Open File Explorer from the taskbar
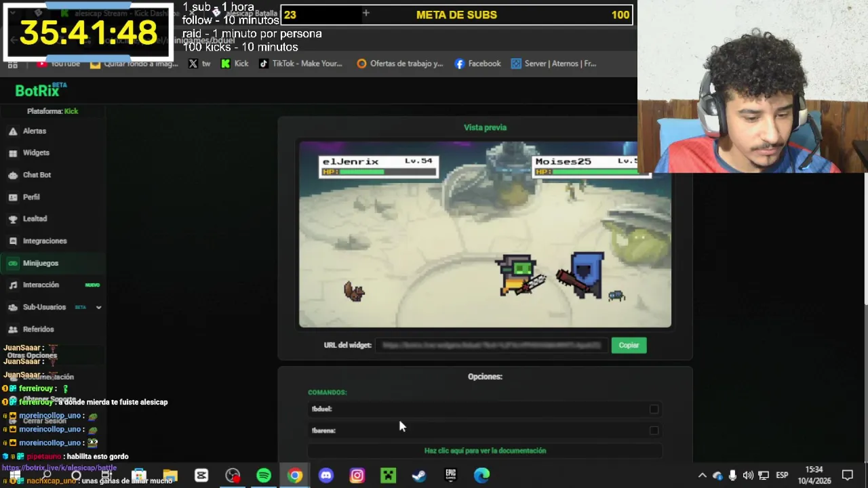 [x=170, y=476]
